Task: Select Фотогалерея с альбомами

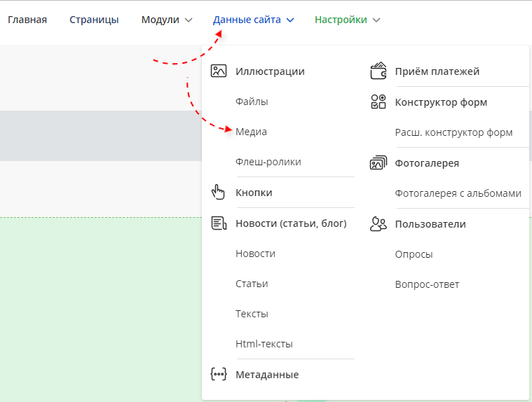Action: 458,193
